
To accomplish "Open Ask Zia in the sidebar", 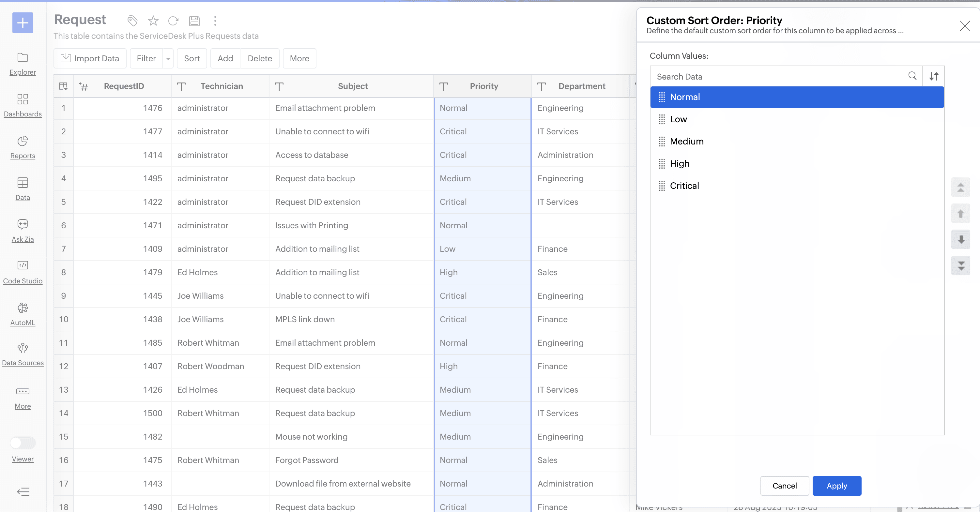I will click(x=23, y=230).
